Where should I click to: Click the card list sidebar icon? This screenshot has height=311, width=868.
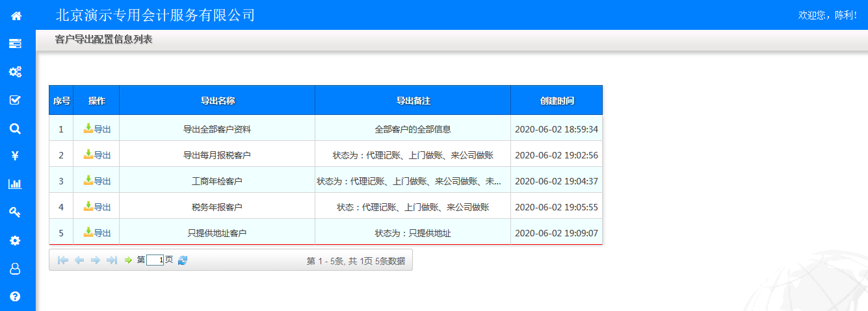(15, 44)
